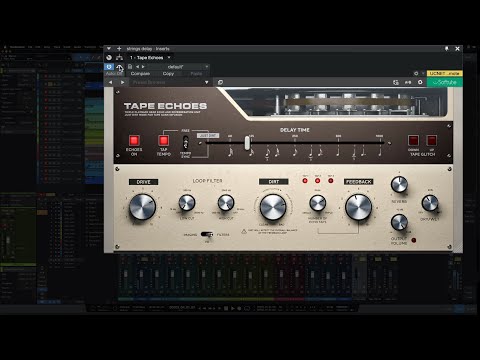Click the Number of Echo Taps knob
This screenshot has width=480, height=360.
coord(317,203)
